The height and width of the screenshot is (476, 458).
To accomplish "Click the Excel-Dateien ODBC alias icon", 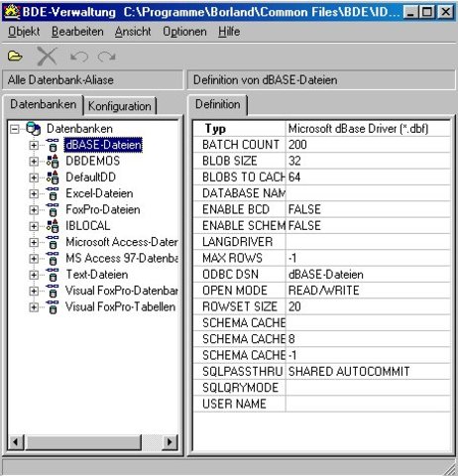I will 53,193.
